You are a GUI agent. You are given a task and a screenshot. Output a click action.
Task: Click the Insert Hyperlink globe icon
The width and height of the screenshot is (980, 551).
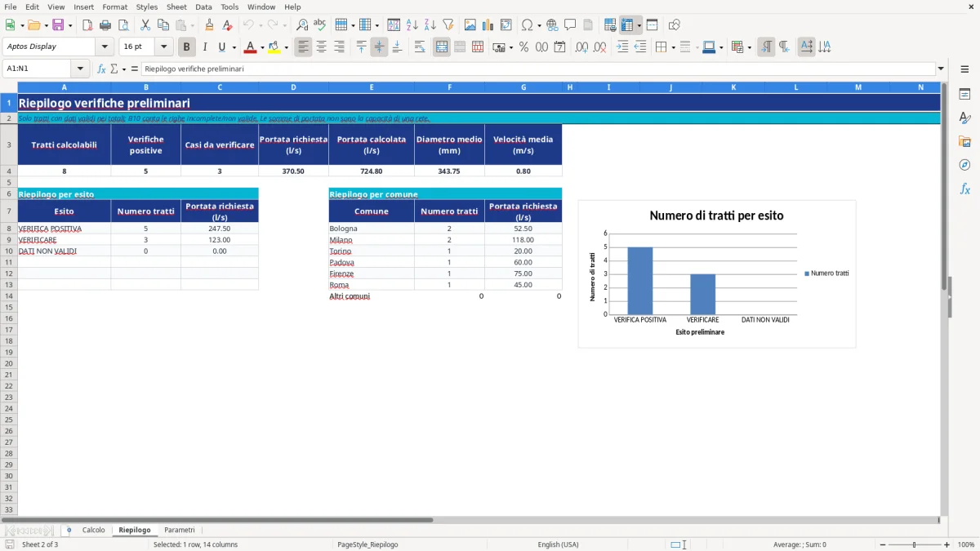(x=552, y=25)
